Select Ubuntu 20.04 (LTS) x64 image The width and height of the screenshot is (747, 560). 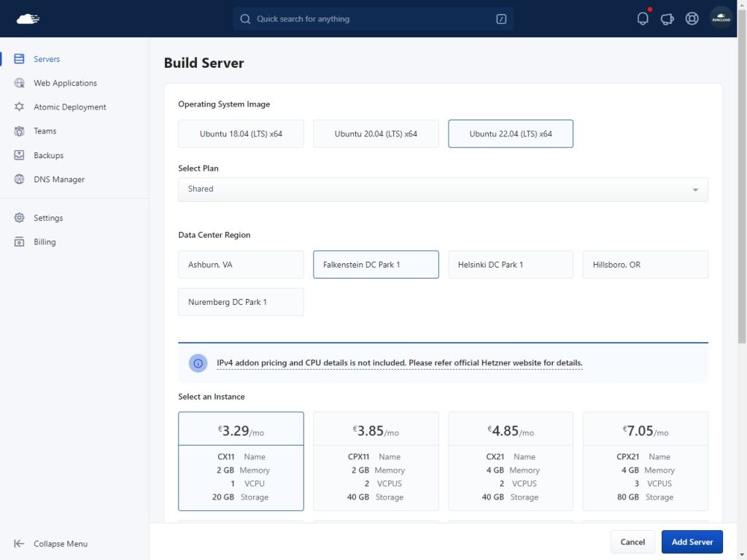tap(376, 134)
